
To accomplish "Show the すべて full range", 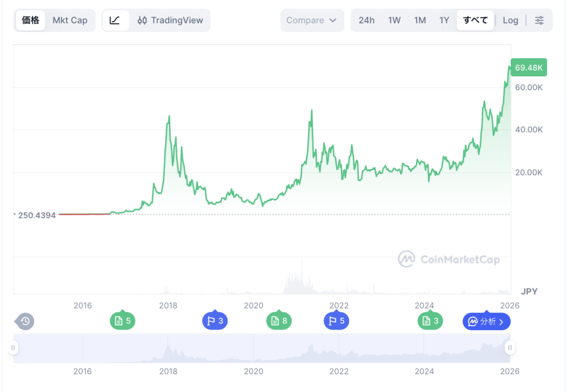I will coord(475,20).
